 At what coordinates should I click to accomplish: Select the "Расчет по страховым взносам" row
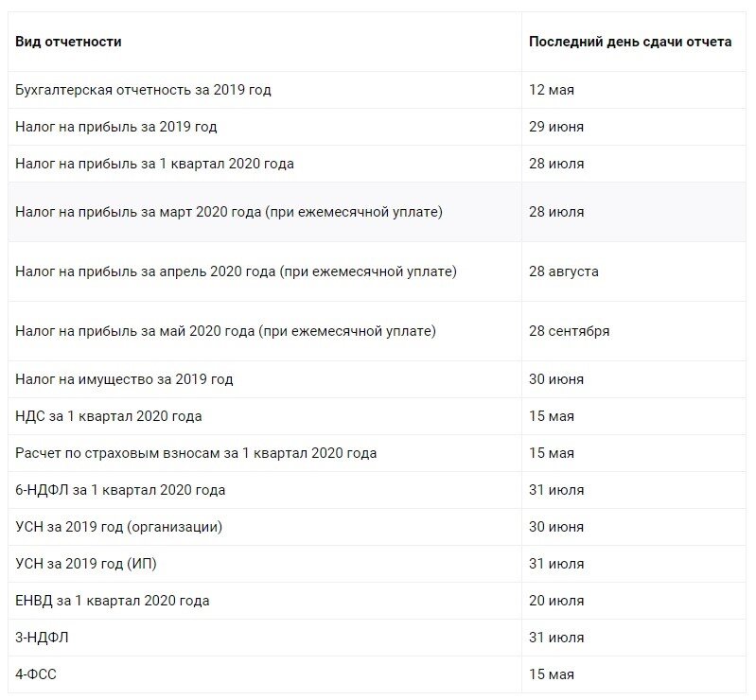pyautogui.click(x=196, y=453)
